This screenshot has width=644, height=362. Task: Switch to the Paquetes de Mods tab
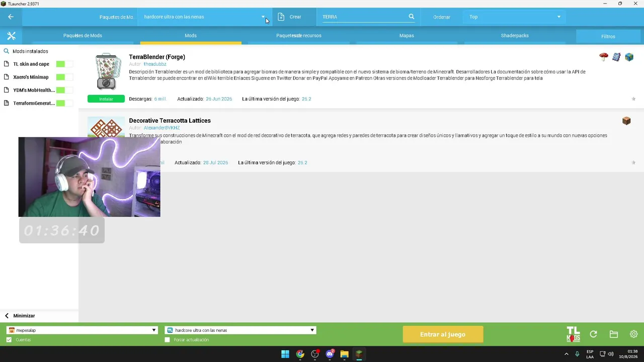pos(83,36)
